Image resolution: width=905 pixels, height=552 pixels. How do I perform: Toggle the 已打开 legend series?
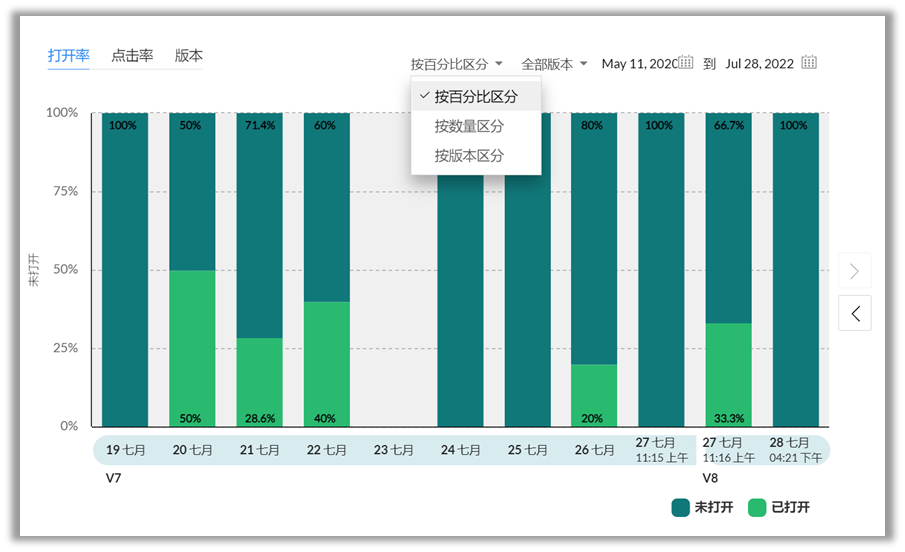[x=778, y=507]
